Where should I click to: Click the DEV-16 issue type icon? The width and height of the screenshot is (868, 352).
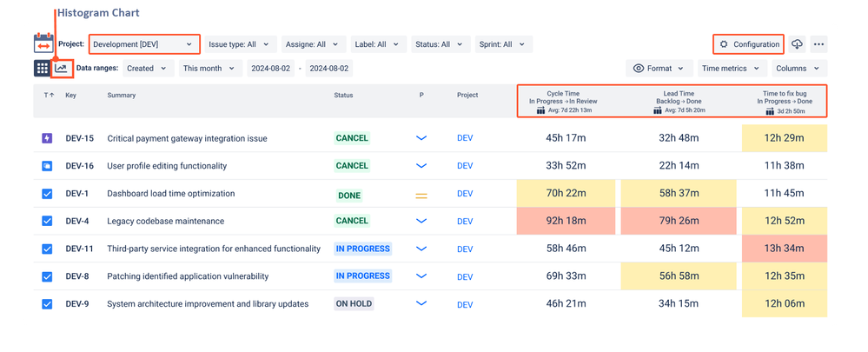coord(47,166)
